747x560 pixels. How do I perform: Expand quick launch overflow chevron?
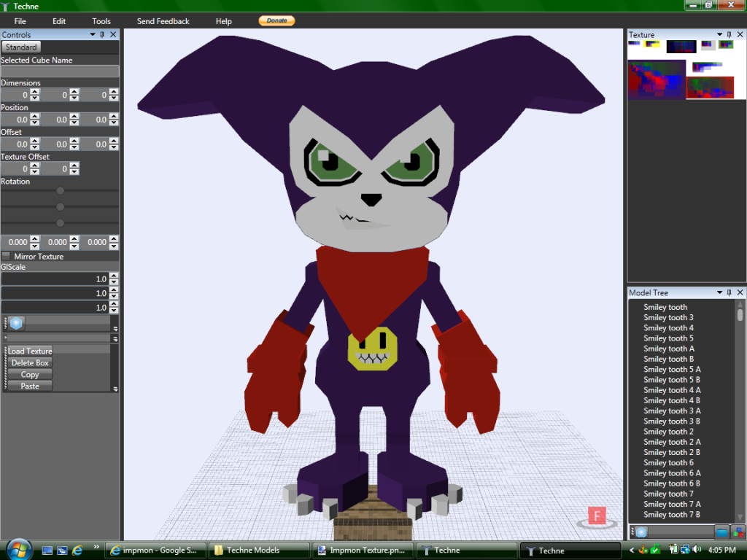96,547
